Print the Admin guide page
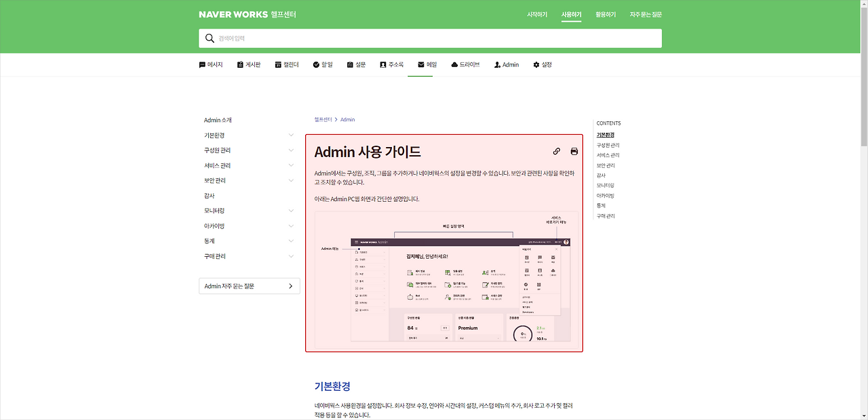The height and width of the screenshot is (420, 868). click(574, 152)
